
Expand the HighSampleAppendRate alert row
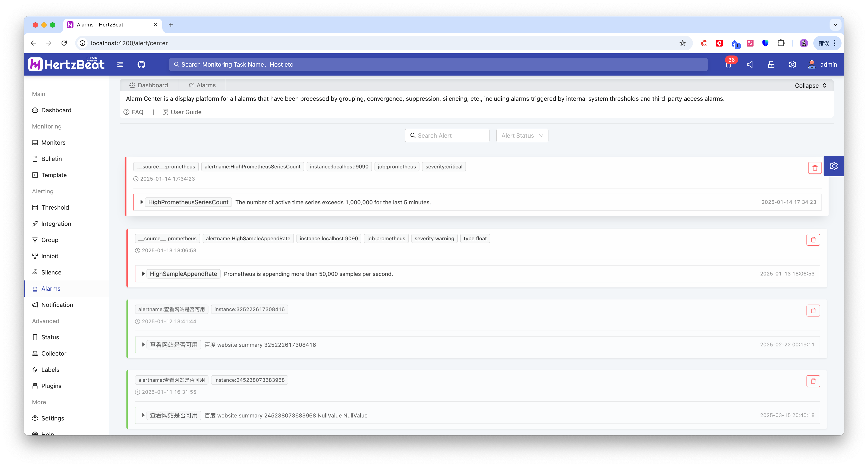pyautogui.click(x=143, y=274)
